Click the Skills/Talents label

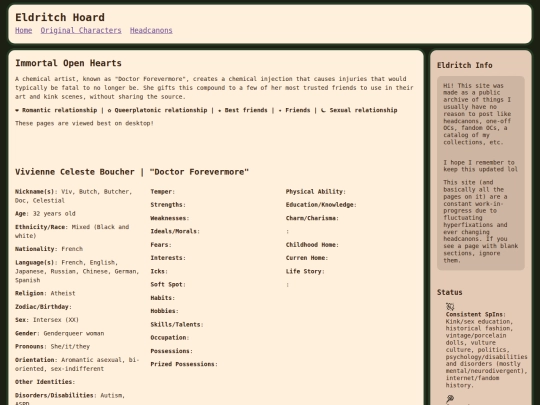(x=177, y=324)
